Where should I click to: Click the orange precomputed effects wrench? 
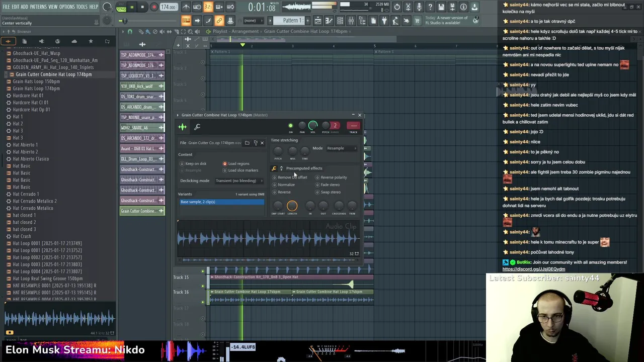click(274, 168)
